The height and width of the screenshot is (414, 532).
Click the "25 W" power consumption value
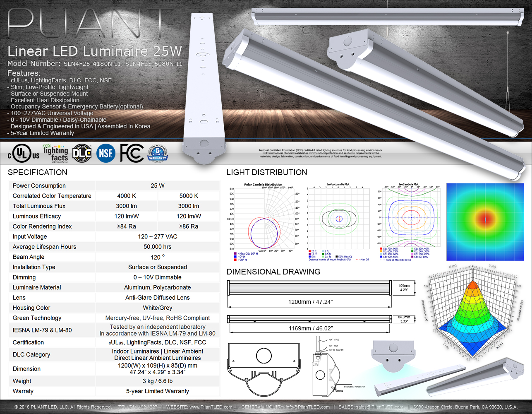click(x=158, y=185)
